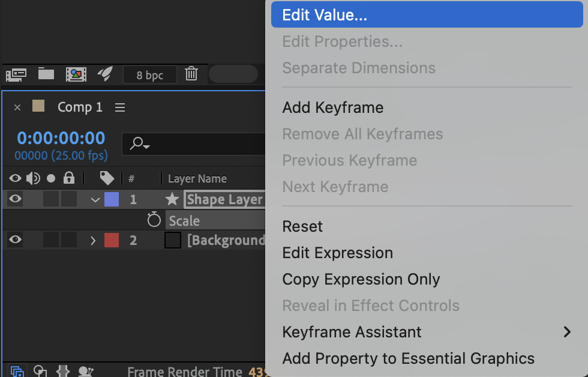Click the 8 bpc color depth button
This screenshot has height=377, width=588.
click(150, 75)
